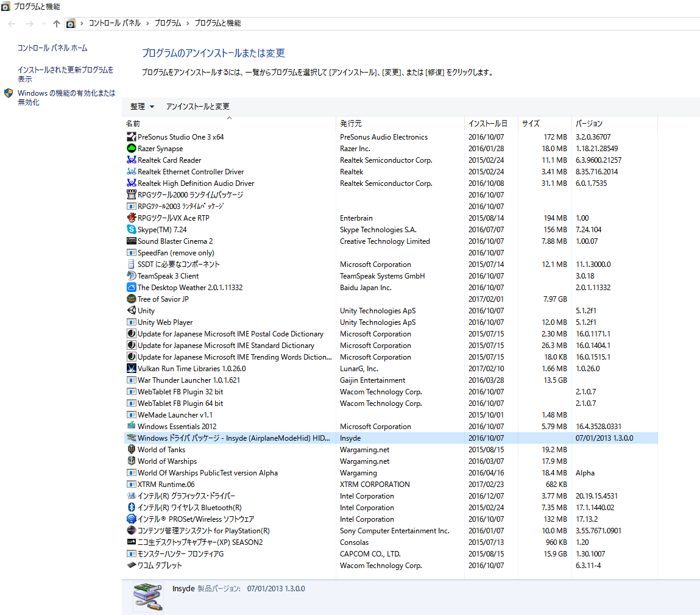Select Windows ドライバ パッケージ - Insyde entry
This screenshot has height=615, width=700.
pos(391,438)
